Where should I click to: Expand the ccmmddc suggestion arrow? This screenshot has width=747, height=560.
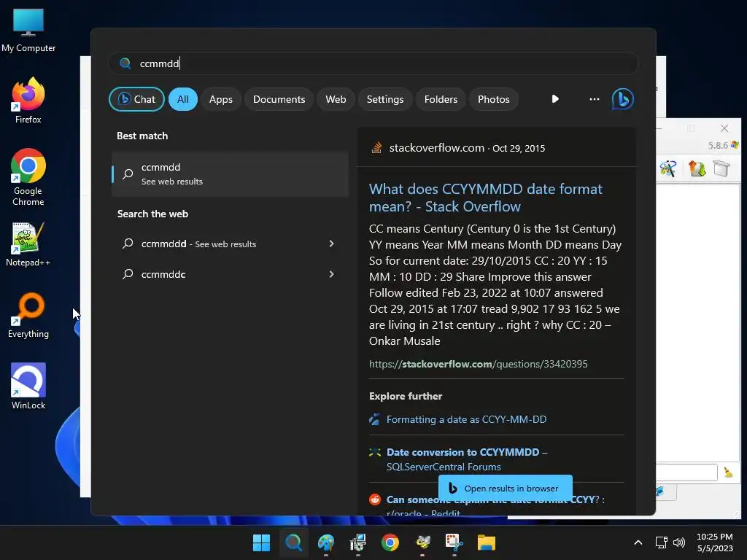tap(331, 274)
